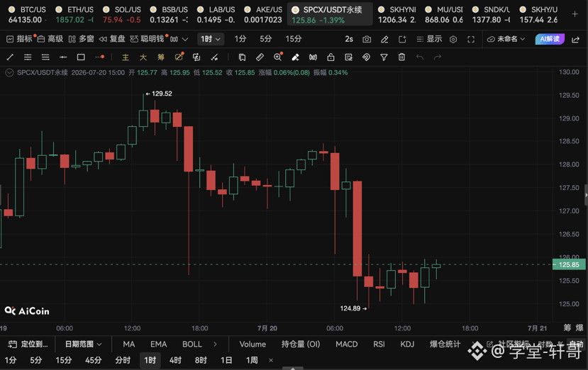Click the 大 large order icon
588x370 pixels.
tap(143, 57)
